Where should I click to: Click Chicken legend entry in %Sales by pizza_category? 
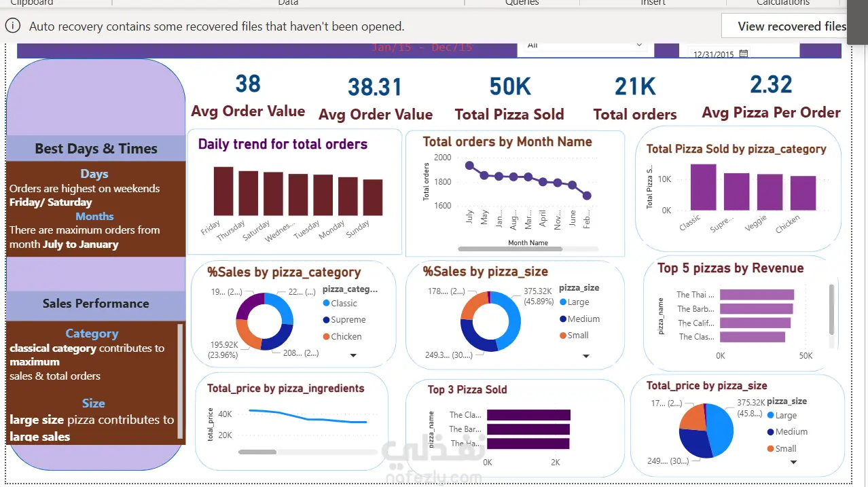coord(342,337)
